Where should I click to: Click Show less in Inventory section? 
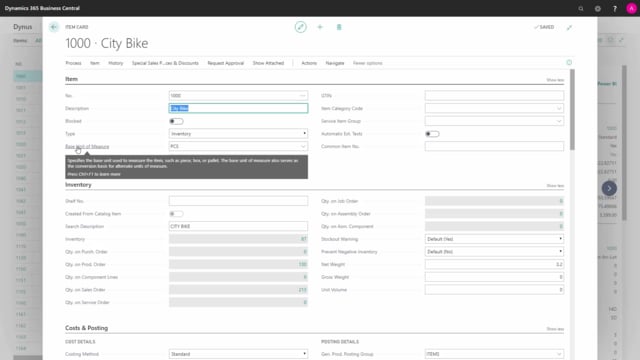[x=555, y=186]
